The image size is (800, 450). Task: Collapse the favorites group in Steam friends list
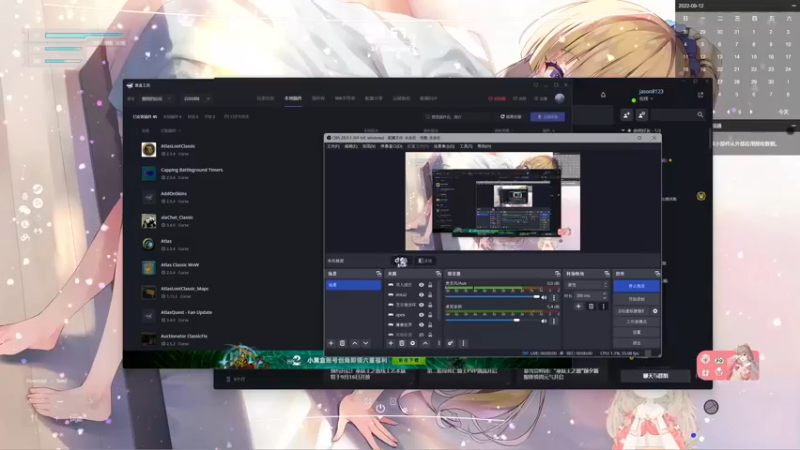pos(623,131)
